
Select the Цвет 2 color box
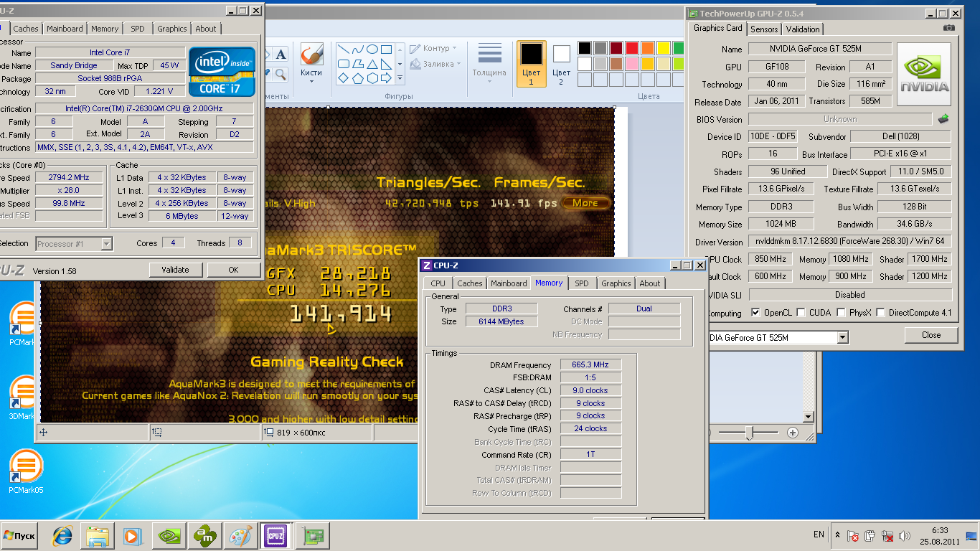562,64
